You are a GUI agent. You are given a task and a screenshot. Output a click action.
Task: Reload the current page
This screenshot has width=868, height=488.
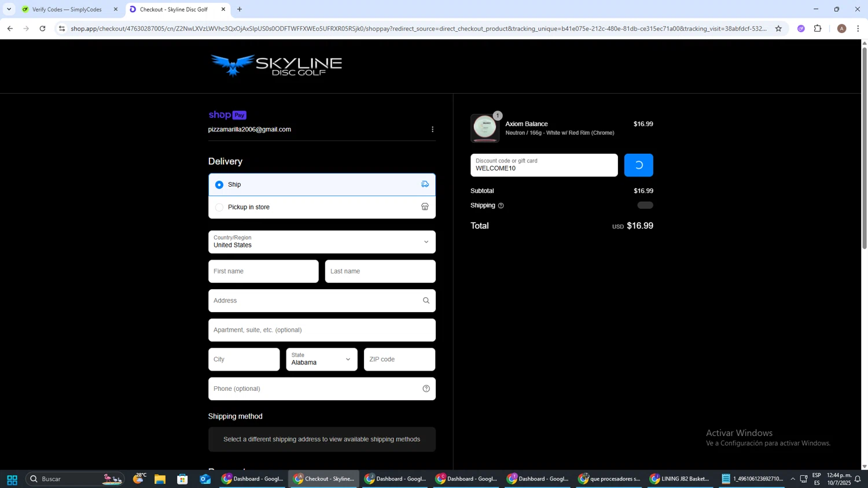click(42, 28)
